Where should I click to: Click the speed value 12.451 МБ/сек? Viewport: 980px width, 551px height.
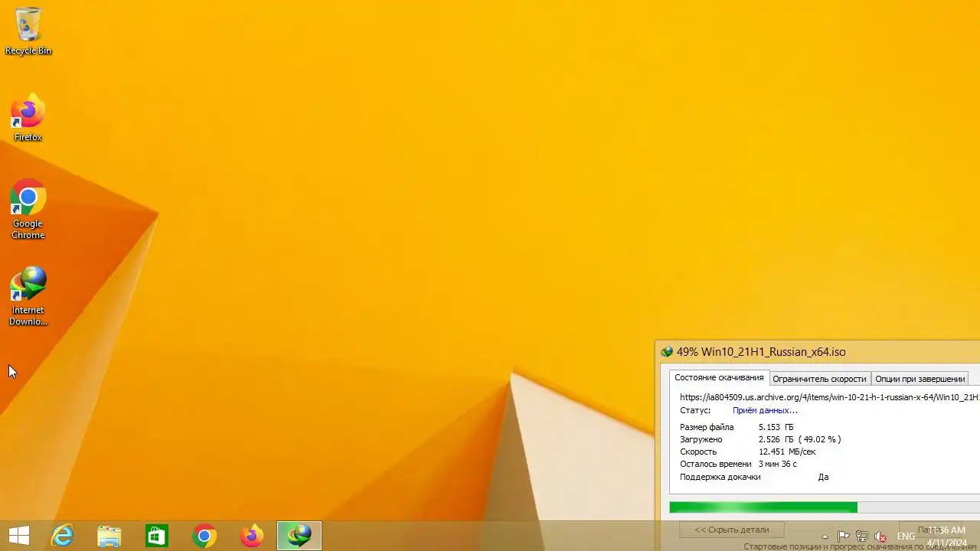[x=787, y=452]
